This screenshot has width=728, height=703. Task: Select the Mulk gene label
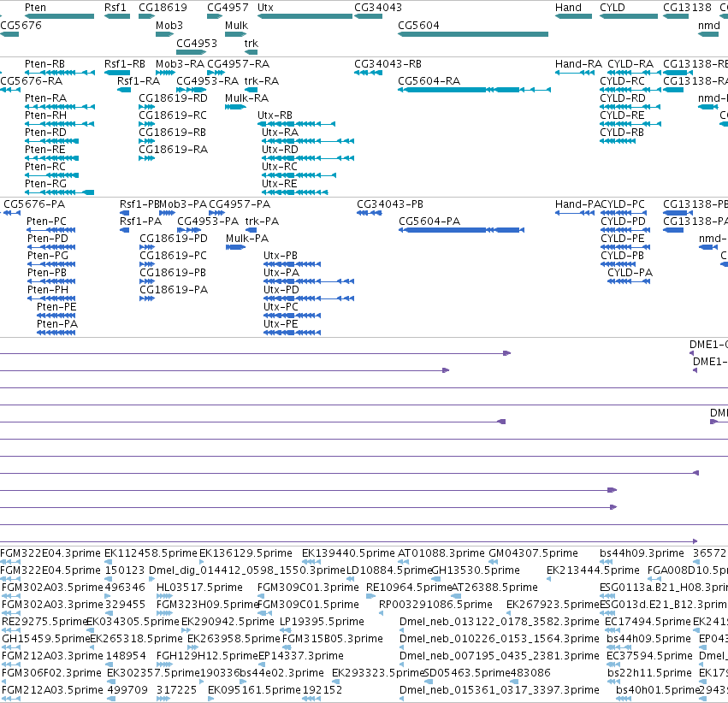[x=237, y=25]
